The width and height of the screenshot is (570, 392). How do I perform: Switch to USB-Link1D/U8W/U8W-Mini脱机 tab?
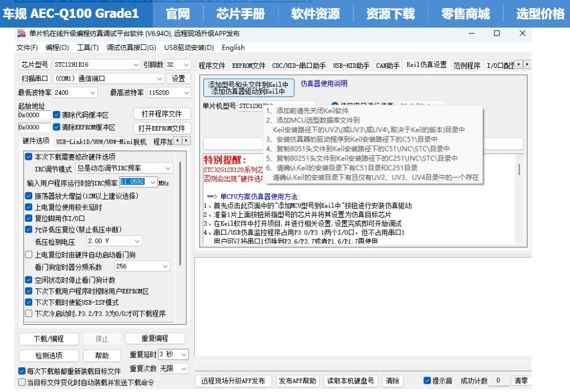tap(101, 141)
